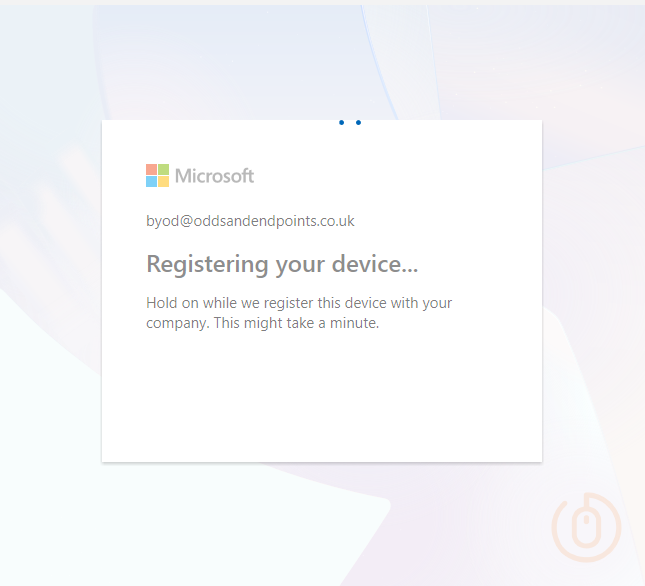Click the empty area inside the white dialog

click(321, 400)
